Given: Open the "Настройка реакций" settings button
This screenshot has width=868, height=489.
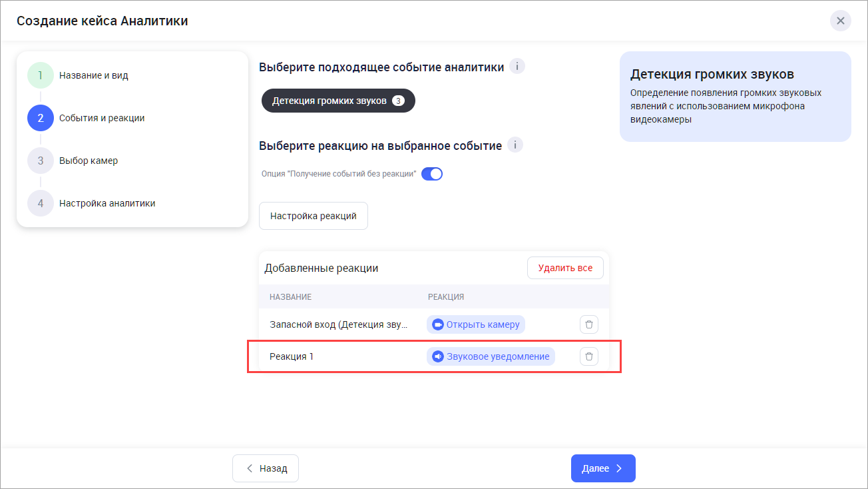Looking at the screenshot, I should click(x=314, y=216).
